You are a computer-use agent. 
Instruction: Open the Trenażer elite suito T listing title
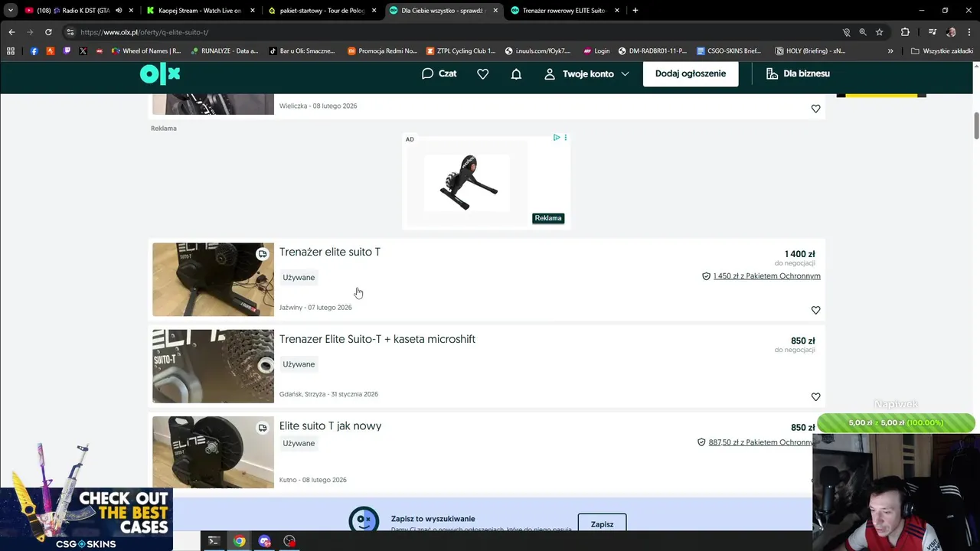(x=329, y=252)
